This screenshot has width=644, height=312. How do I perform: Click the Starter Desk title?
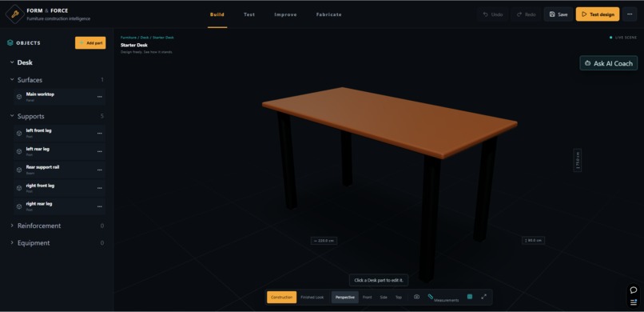coord(134,46)
